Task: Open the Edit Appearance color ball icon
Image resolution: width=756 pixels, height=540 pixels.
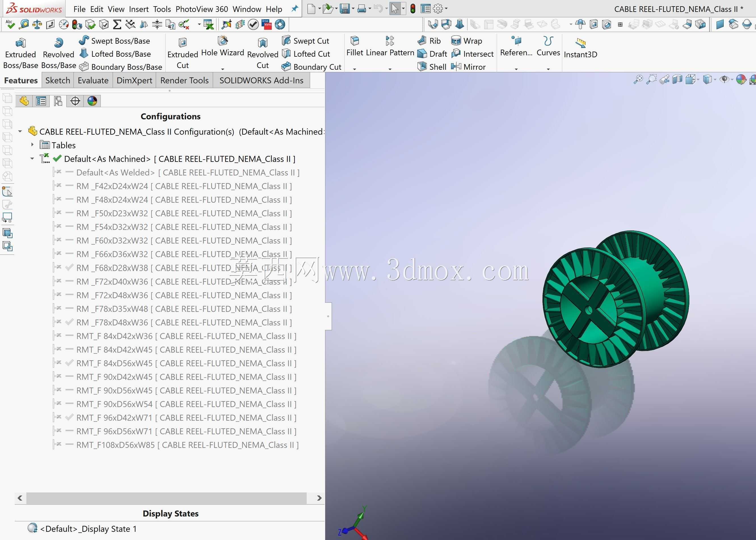Action: tap(741, 79)
